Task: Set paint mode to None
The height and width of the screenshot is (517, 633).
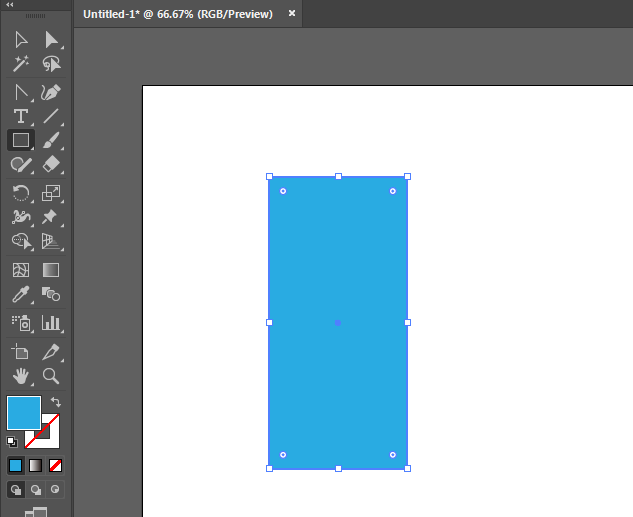Action: [56, 465]
